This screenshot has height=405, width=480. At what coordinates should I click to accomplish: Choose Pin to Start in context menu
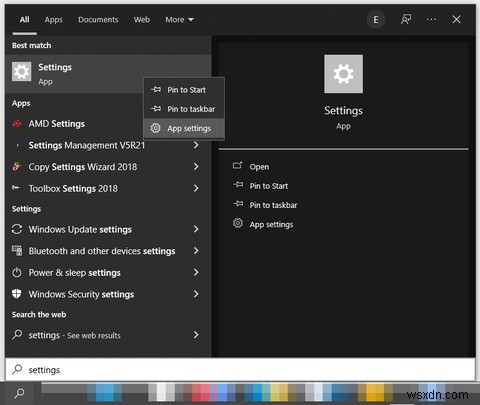(184, 90)
